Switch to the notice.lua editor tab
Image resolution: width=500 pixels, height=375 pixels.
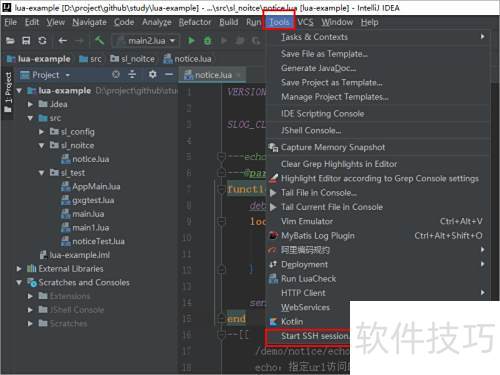(212, 75)
